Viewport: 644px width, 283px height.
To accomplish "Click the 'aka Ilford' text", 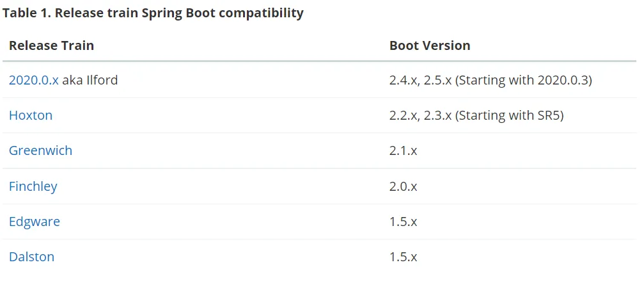I will tap(90, 81).
